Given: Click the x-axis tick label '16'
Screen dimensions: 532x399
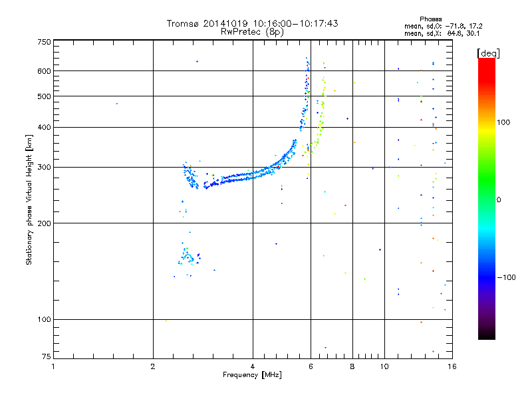Looking at the screenshot, I should coord(452,366).
